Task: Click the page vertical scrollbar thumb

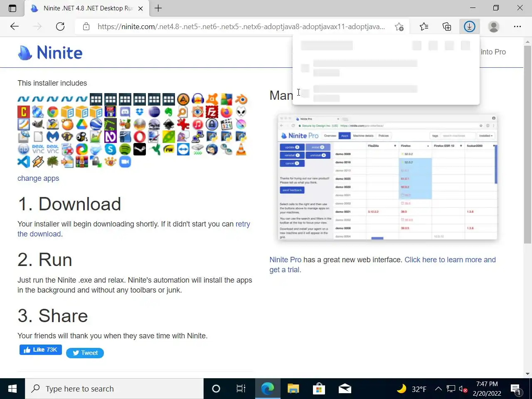Action: [x=527, y=144]
